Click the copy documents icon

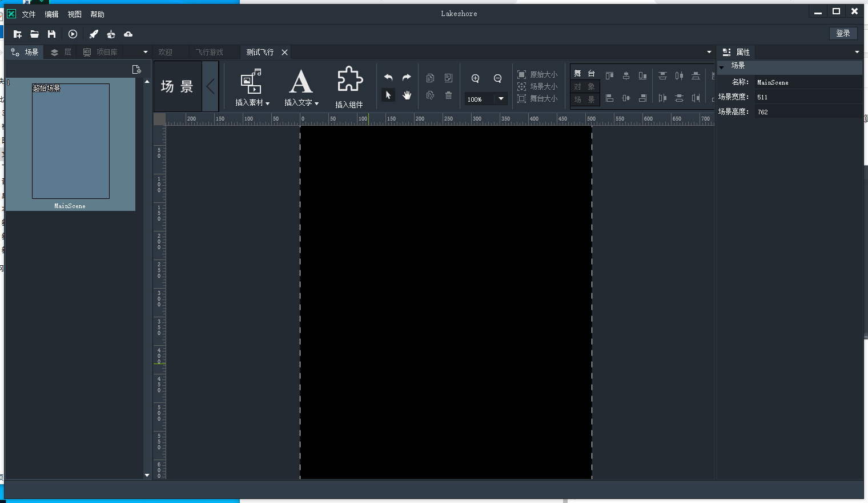pyautogui.click(x=430, y=78)
